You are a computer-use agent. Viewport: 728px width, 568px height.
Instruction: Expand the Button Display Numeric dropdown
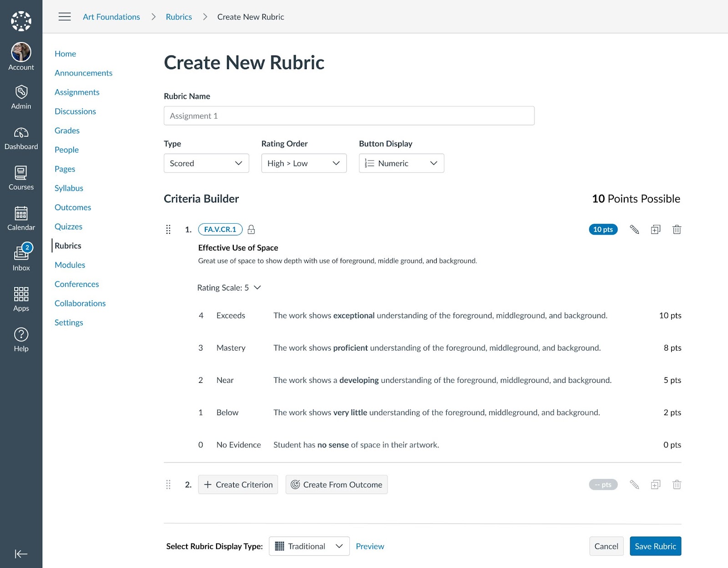(401, 163)
